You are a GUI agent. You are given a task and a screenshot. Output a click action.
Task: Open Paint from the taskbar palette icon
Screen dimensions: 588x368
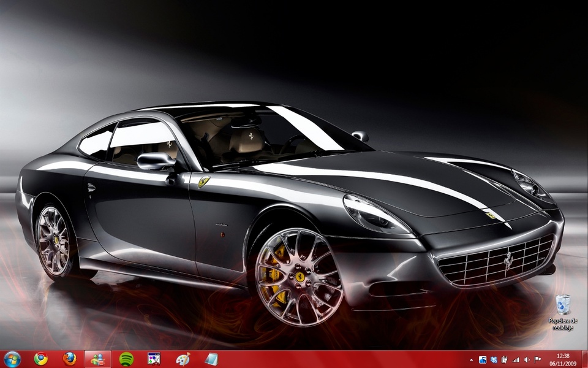183,359
